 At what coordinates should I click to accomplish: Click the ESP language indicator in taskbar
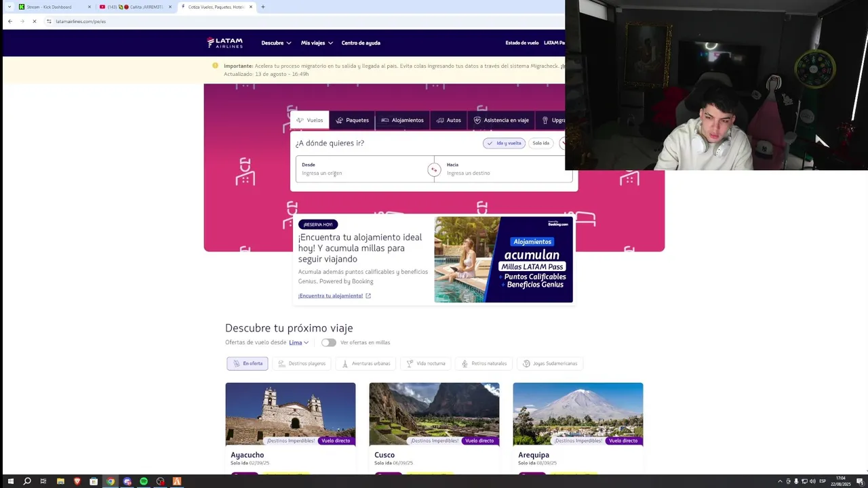click(x=823, y=481)
